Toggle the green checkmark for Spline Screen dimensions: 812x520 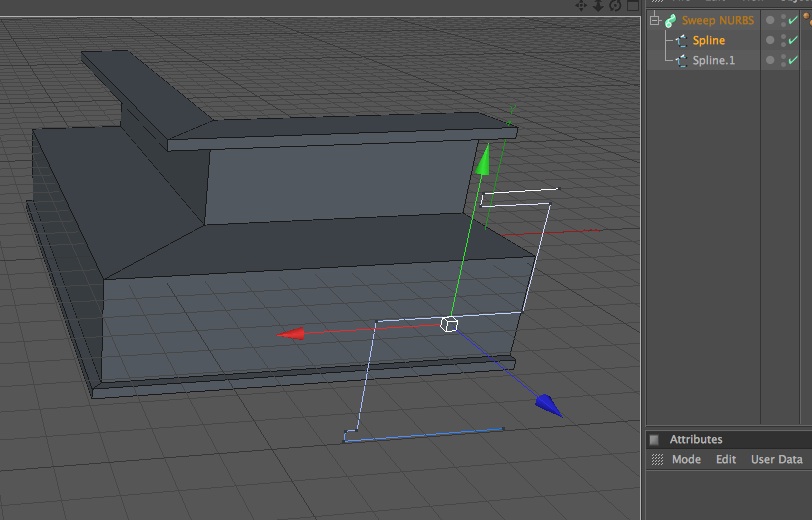pyautogui.click(x=793, y=40)
